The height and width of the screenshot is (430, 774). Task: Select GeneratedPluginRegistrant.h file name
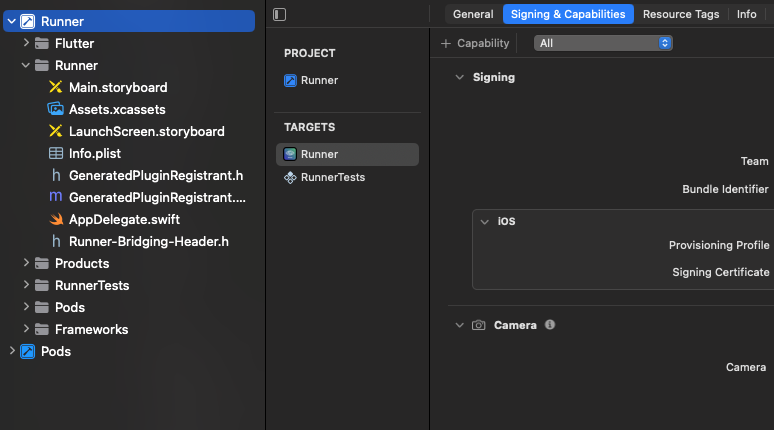156,175
